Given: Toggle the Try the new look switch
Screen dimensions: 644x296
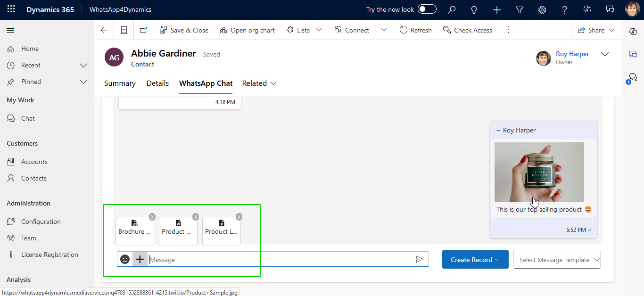Looking at the screenshot, I should (x=427, y=9).
